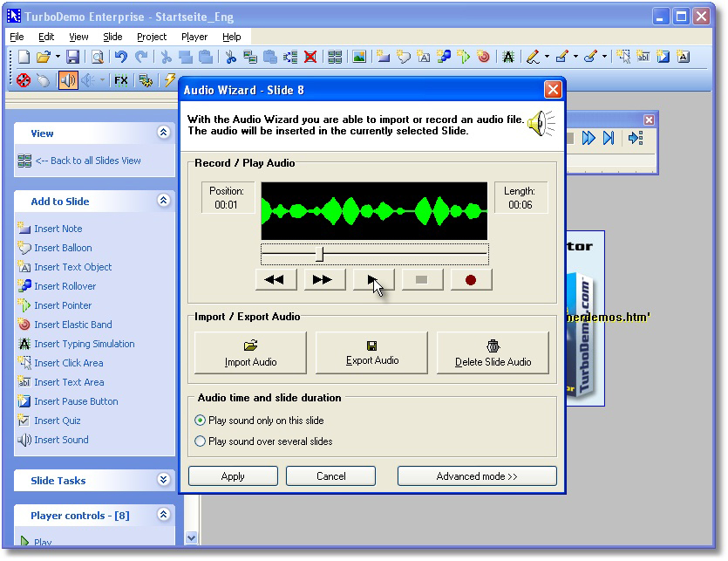Toggle the speaker audio icon on the toolbar
728x561 pixels.
pyautogui.click(x=66, y=79)
